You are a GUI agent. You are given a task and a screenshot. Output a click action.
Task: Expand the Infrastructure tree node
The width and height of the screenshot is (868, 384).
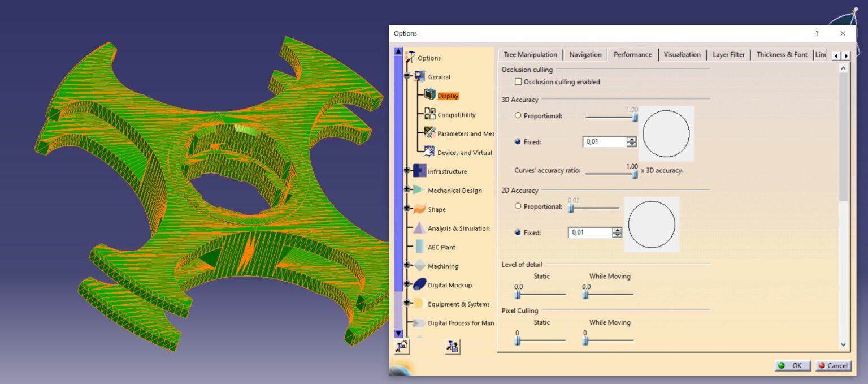(406, 171)
